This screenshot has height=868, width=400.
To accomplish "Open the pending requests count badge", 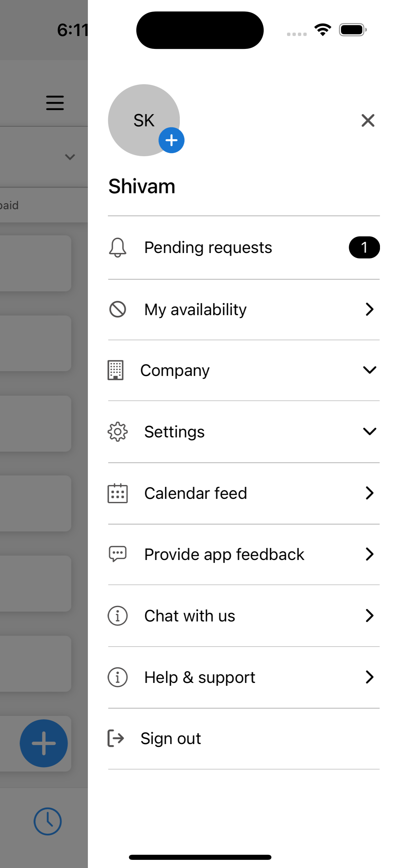I will 364,247.
